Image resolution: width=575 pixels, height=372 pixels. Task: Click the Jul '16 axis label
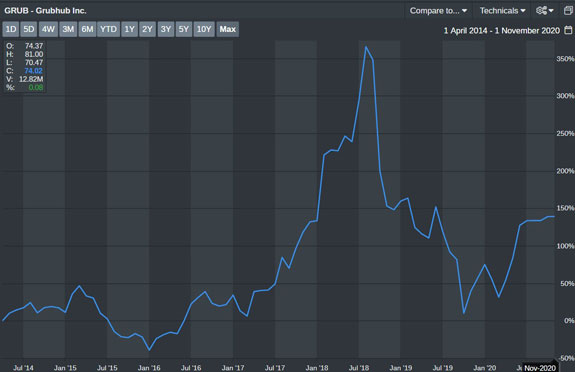click(x=191, y=368)
